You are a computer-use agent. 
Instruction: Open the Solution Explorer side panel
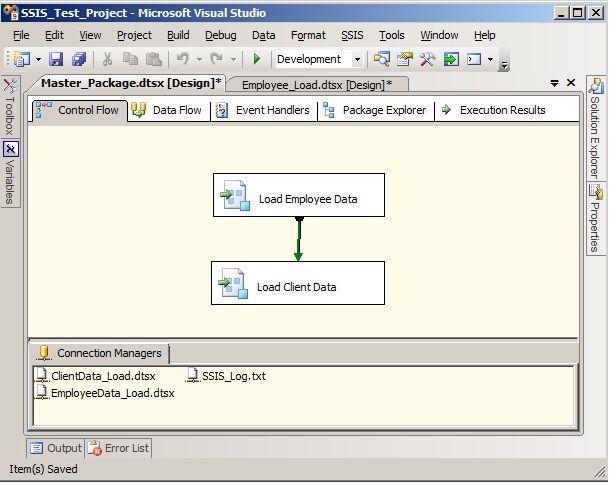coord(596,128)
